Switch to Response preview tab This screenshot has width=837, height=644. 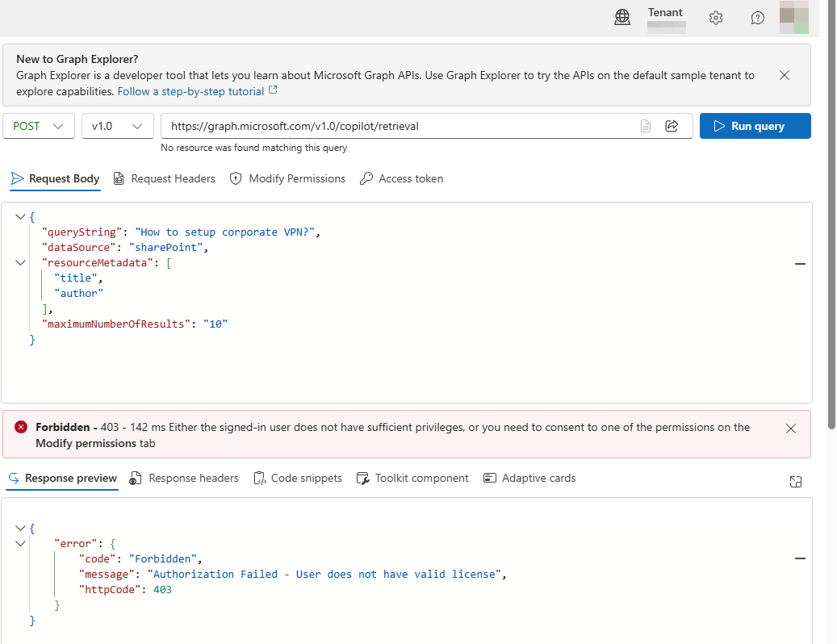tap(62, 478)
